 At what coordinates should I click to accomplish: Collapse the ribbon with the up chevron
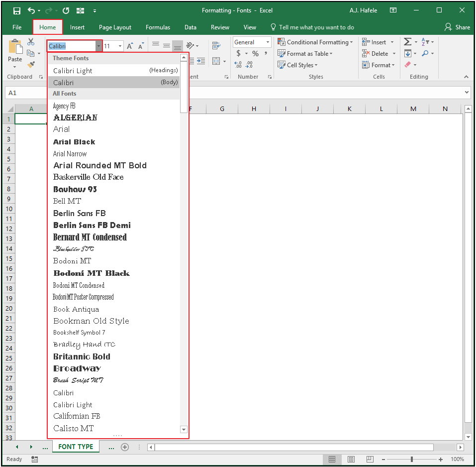[x=466, y=77]
